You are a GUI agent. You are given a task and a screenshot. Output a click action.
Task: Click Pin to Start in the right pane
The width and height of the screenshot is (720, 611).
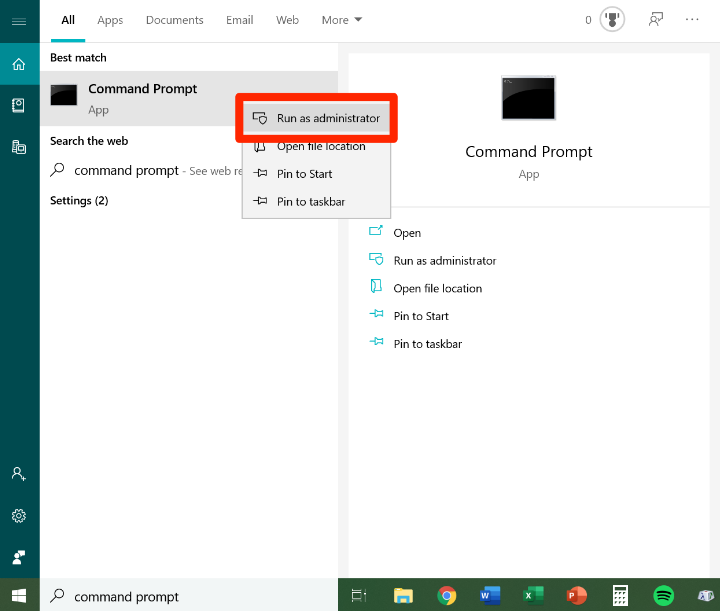point(409,316)
